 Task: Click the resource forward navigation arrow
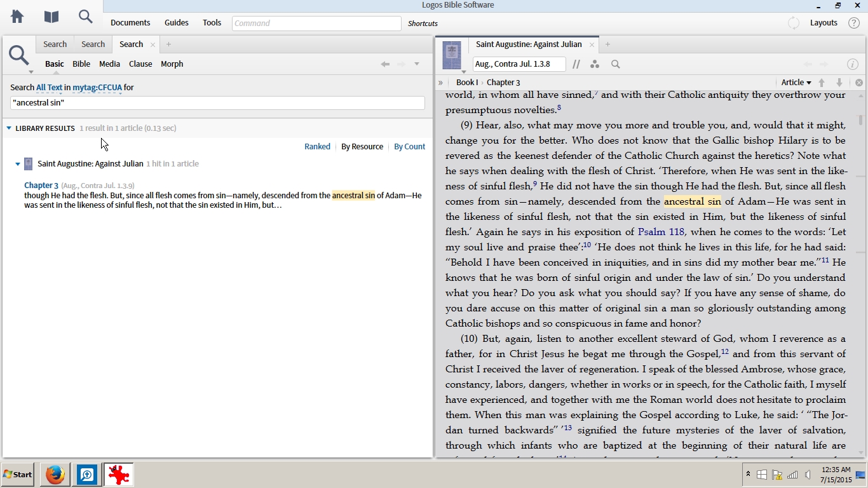click(824, 64)
